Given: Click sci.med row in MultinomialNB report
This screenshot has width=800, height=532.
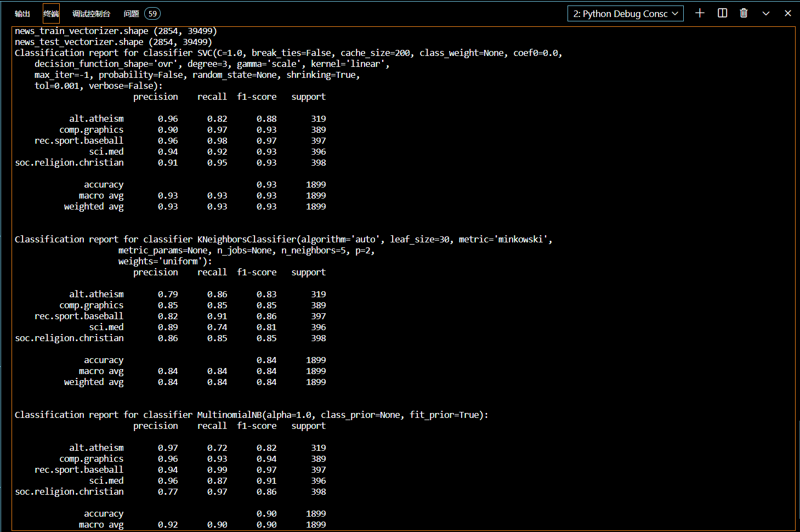Looking at the screenshot, I should pos(207,481).
